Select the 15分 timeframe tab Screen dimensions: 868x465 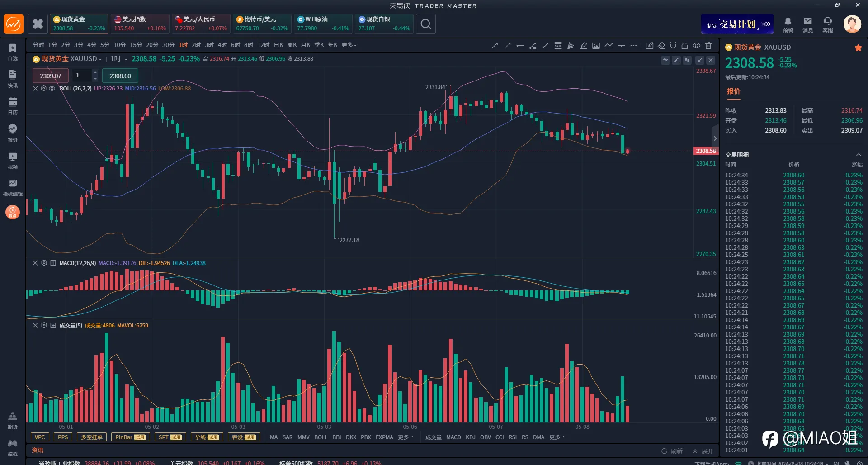click(136, 45)
